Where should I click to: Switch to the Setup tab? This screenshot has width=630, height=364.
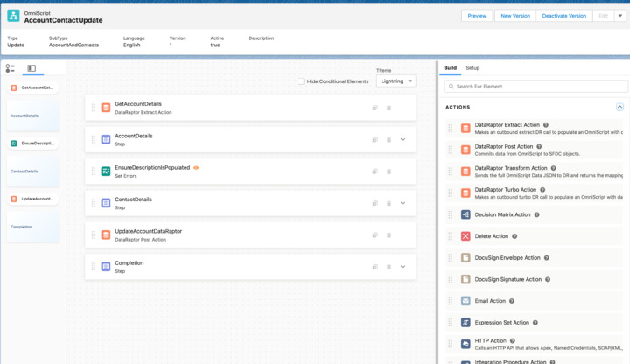coord(472,68)
